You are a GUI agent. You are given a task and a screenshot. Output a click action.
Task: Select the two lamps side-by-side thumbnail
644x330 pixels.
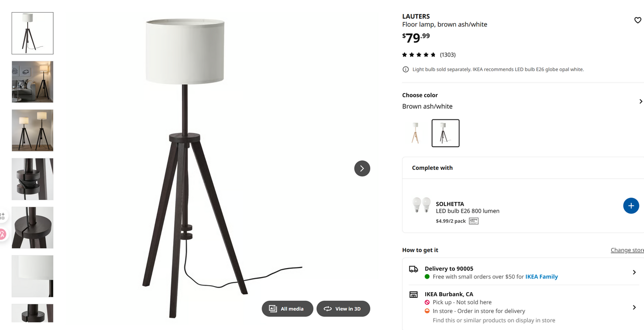(x=33, y=130)
